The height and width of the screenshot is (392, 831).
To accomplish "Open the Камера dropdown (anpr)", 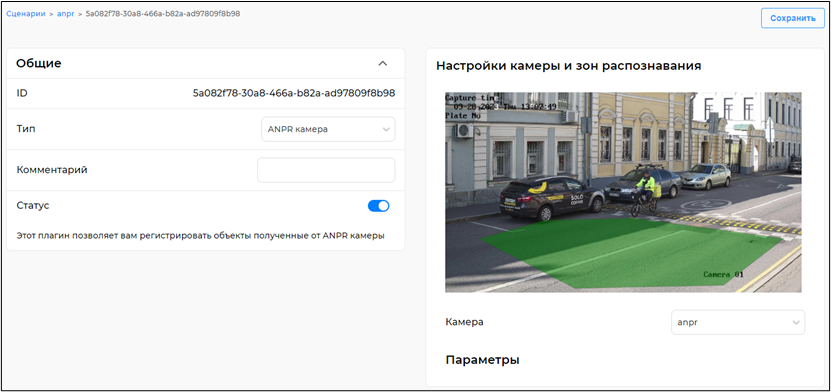I will (x=738, y=322).
